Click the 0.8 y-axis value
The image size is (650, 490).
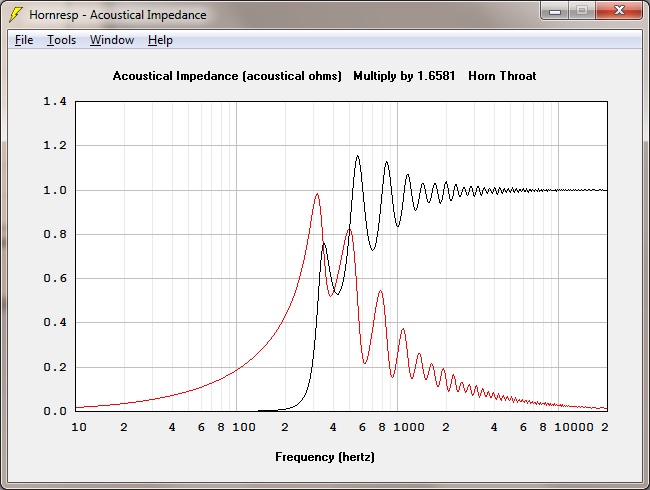55,234
